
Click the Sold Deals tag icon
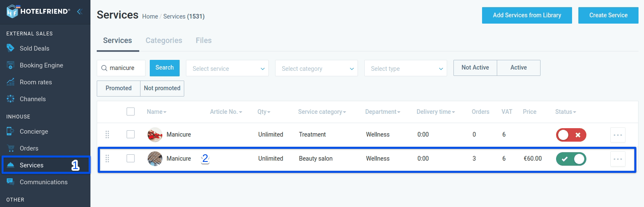click(11, 48)
